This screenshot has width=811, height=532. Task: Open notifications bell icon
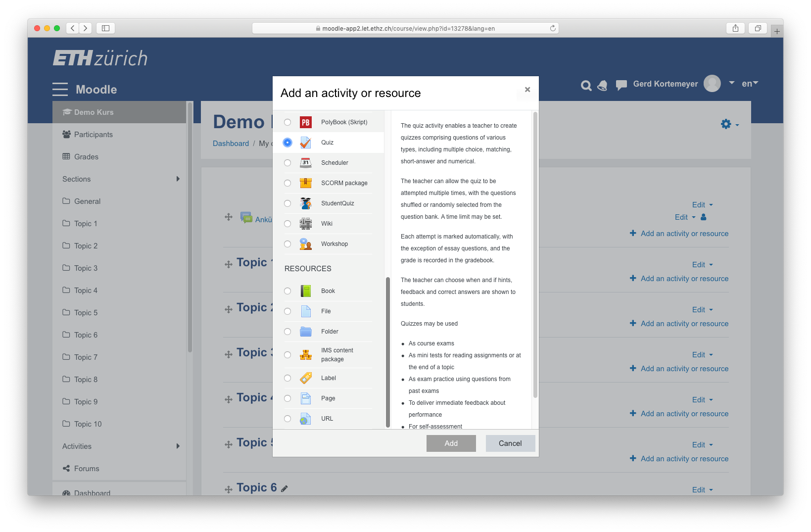click(x=602, y=86)
